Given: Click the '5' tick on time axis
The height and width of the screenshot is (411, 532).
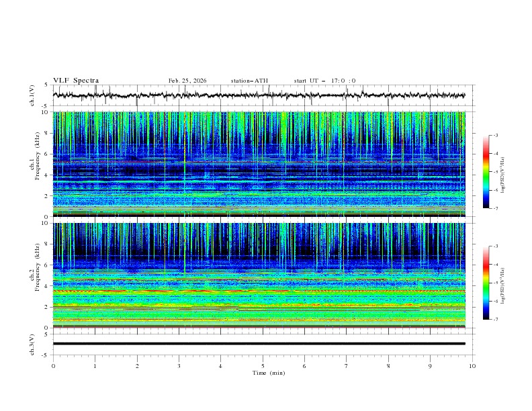Looking at the screenshot, I should (263, 366).
